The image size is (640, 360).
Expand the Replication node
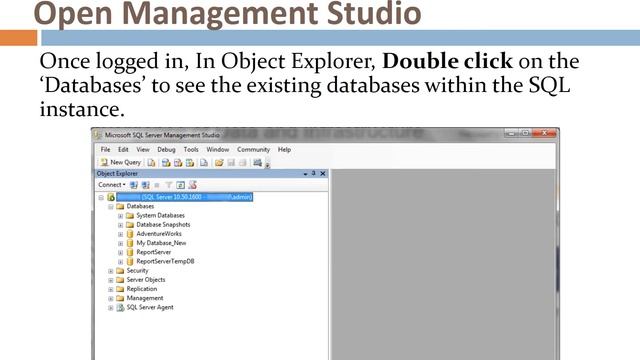111,289
